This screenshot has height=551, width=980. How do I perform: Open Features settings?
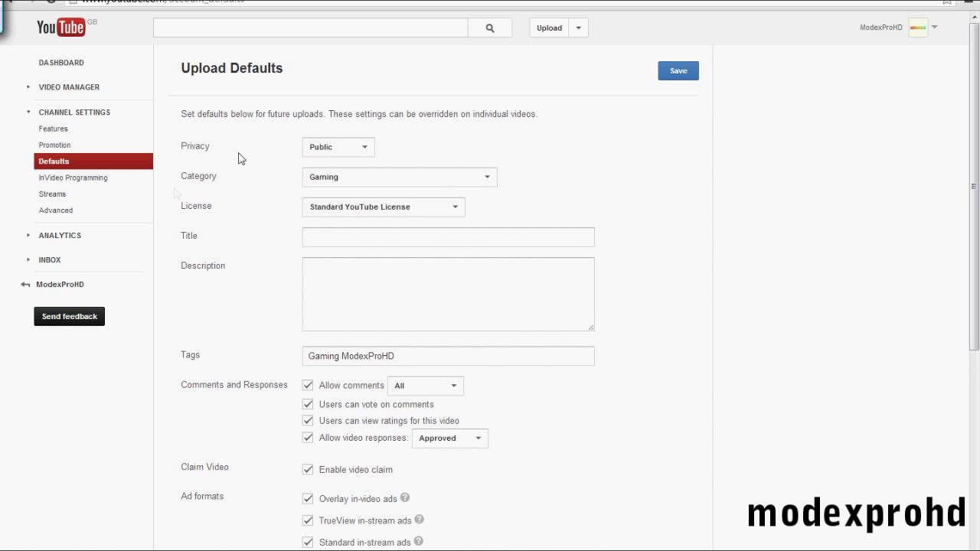coord(54,129)
